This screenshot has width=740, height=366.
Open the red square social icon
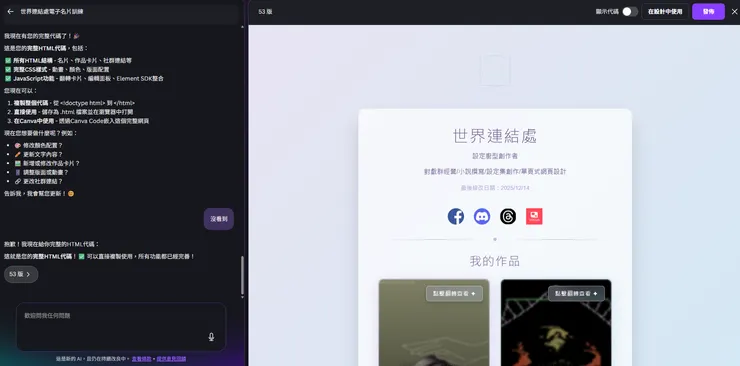point(534,216)
